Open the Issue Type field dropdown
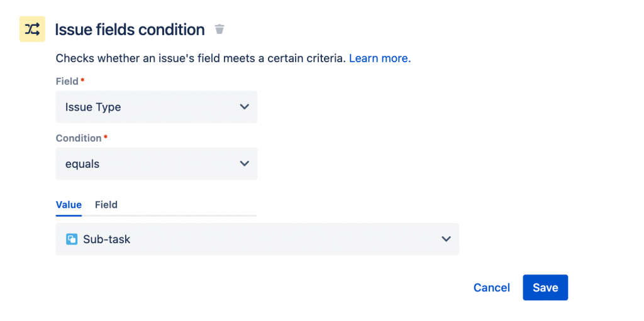The width and height of the screenshot is (644, 321). pos(156,107)
